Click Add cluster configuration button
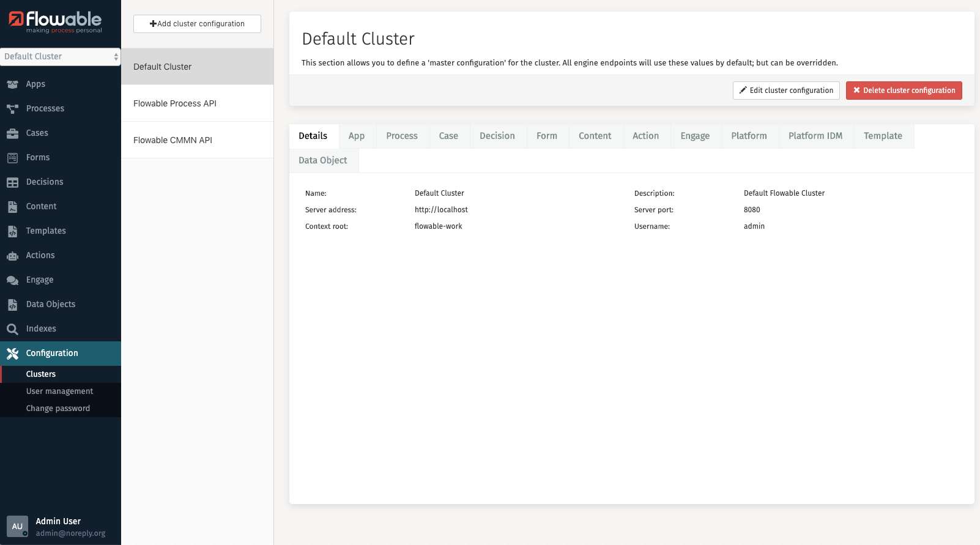The height and width of the screenshot is (545, 980). coord(197,24)
